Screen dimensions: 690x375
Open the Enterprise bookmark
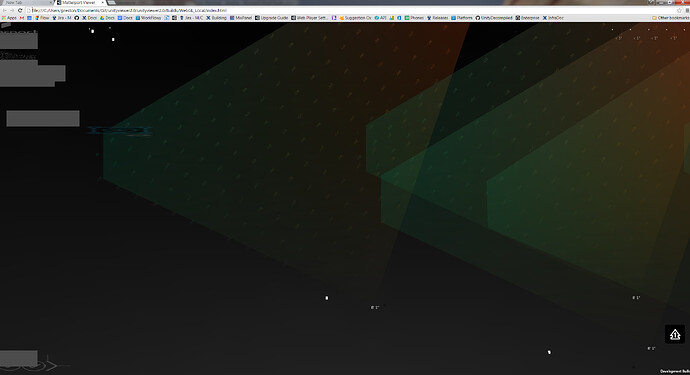[528, 18]
